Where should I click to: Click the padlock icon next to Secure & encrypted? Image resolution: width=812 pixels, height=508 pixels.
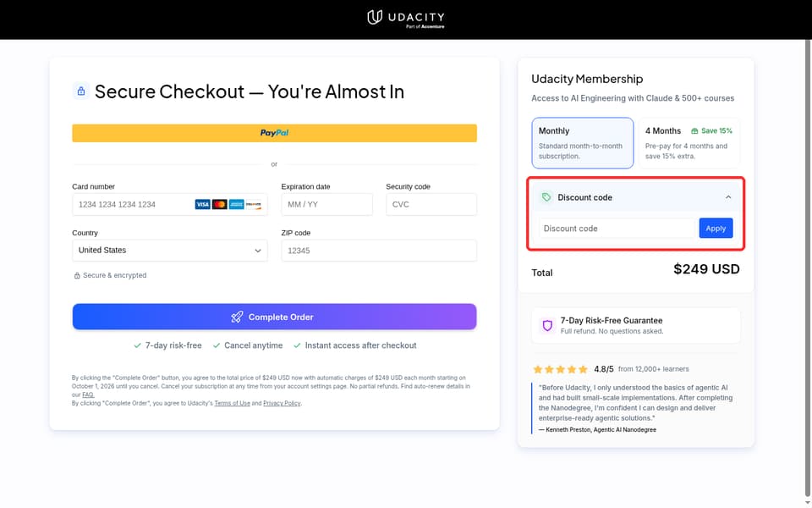[x=77, y=276]
